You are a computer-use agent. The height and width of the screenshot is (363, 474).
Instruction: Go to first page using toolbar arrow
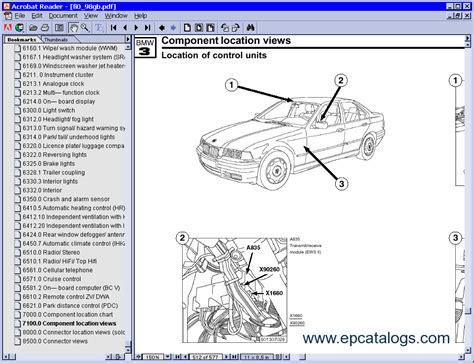[113, 28]
